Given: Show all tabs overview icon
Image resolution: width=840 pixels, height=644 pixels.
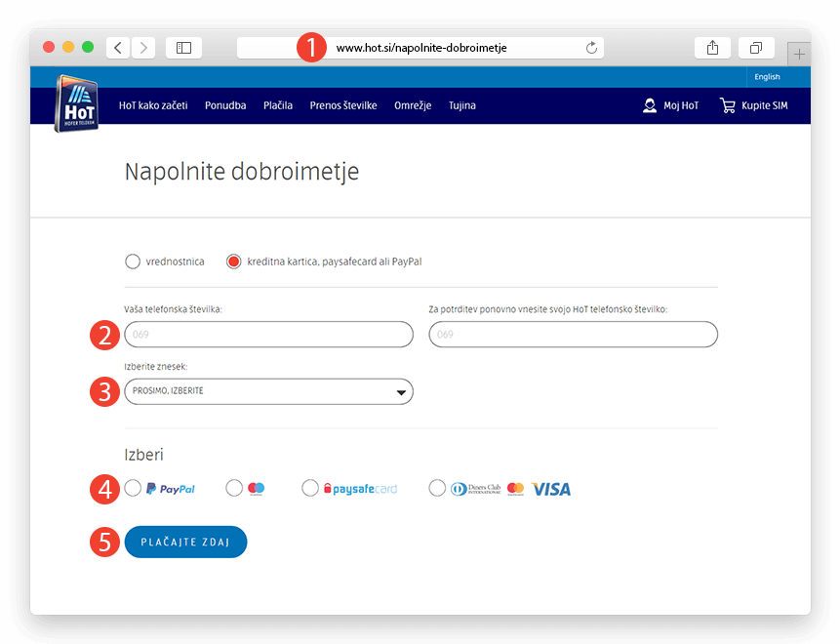Looking at the screenshot, I should pos(756,48).
